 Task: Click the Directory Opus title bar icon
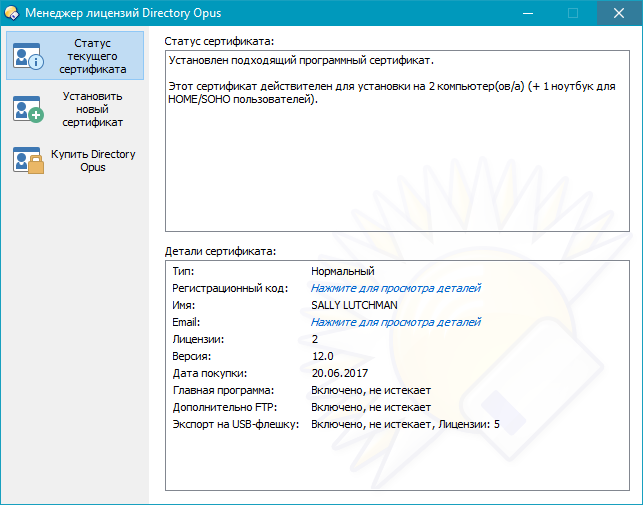11,13
